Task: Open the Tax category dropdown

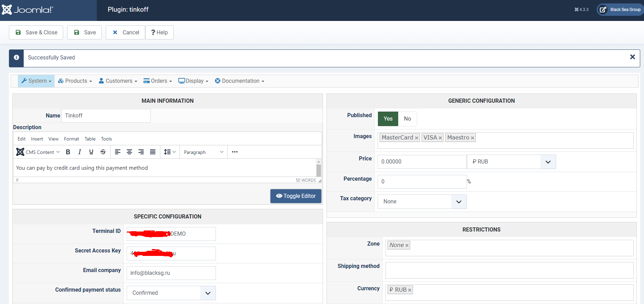Action: click(x=422, y=202)
